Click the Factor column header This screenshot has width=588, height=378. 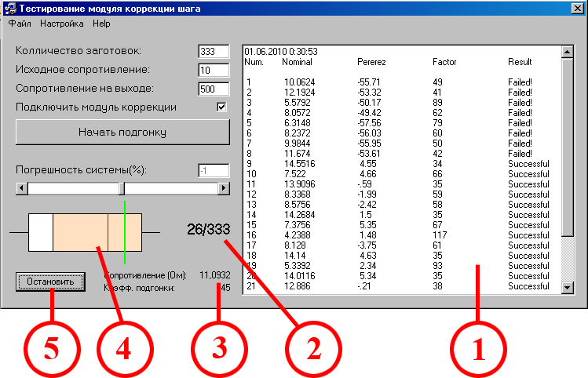pos(444,62)
